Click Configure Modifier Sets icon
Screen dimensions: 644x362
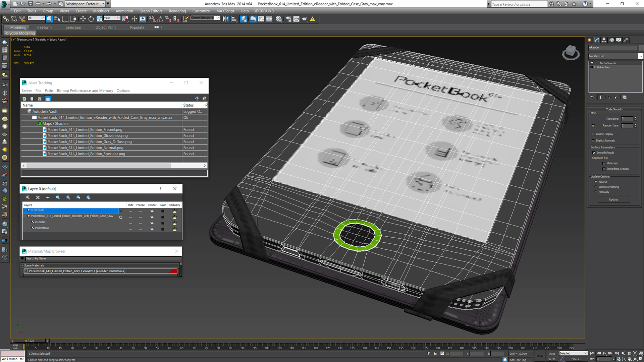(x=625, y=97)
